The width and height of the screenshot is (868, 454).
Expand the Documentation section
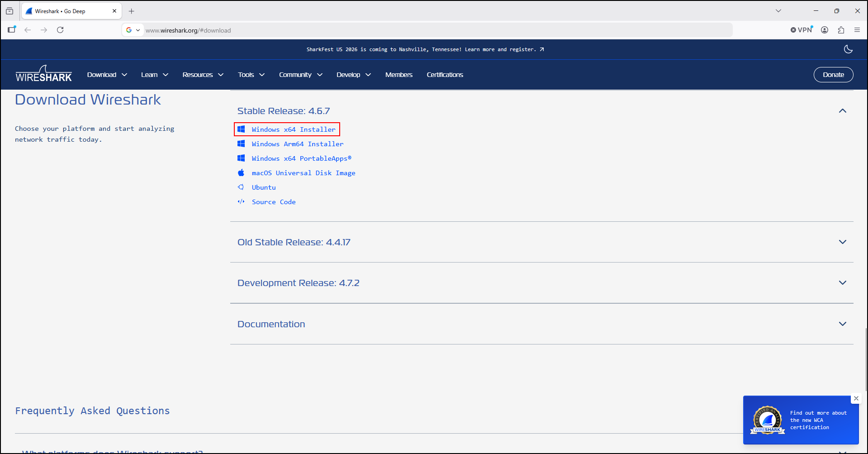click(542, 324)
